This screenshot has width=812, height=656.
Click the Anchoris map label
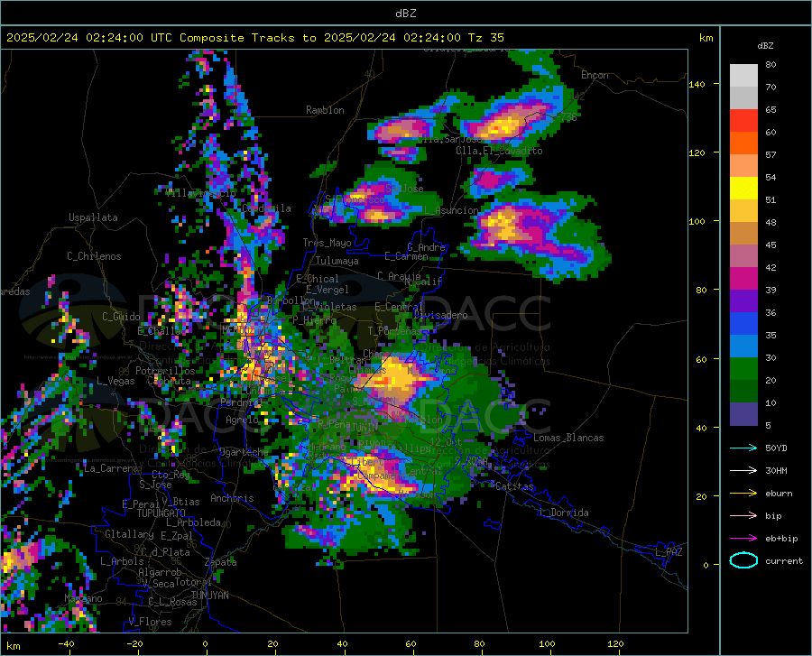click(232, 499)
